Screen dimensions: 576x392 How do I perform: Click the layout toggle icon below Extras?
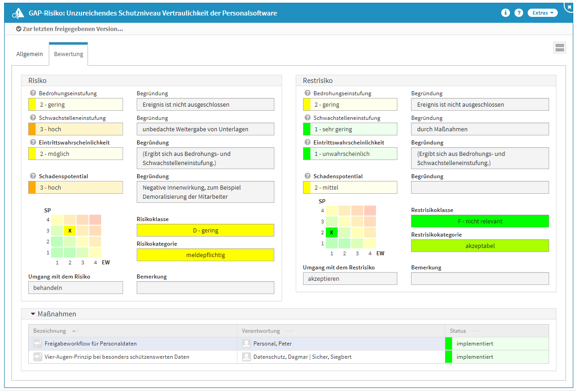560,48
